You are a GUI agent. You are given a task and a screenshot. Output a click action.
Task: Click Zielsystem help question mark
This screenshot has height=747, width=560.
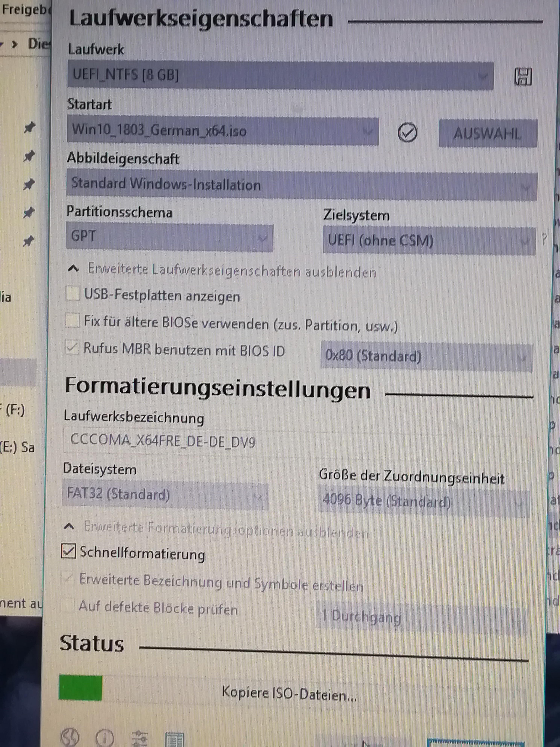(544, 239)
